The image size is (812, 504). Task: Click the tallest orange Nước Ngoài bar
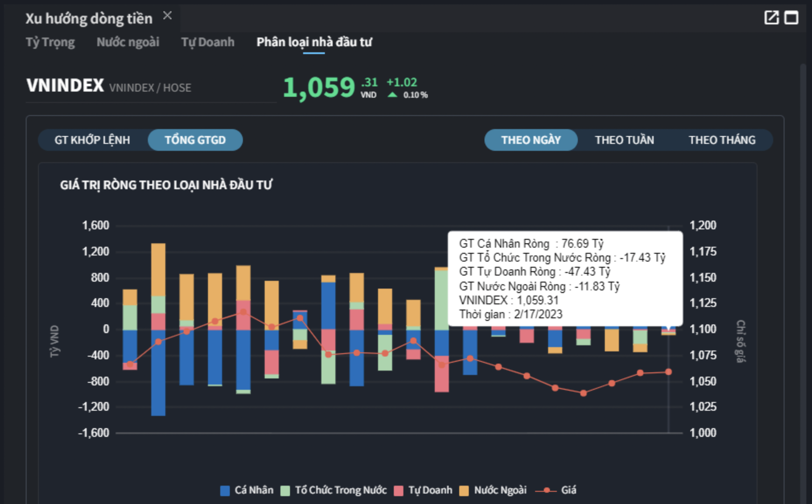(x=158, y=269)
